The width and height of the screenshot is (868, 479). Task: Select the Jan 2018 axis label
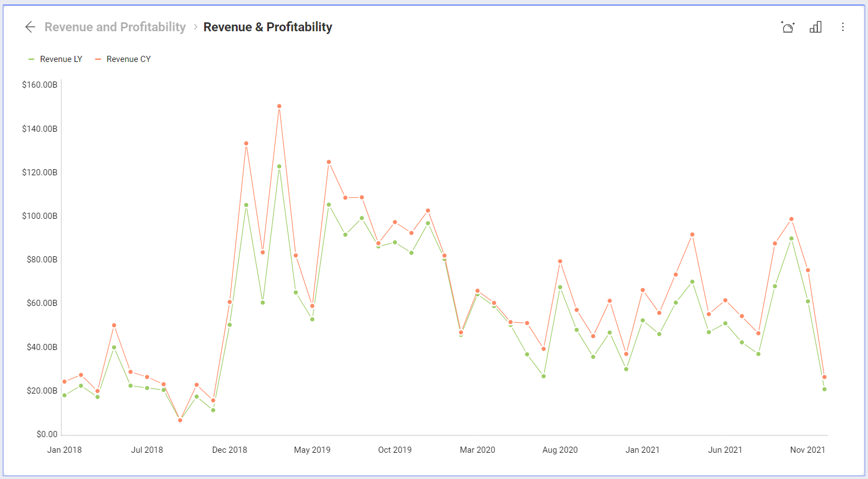64,450
